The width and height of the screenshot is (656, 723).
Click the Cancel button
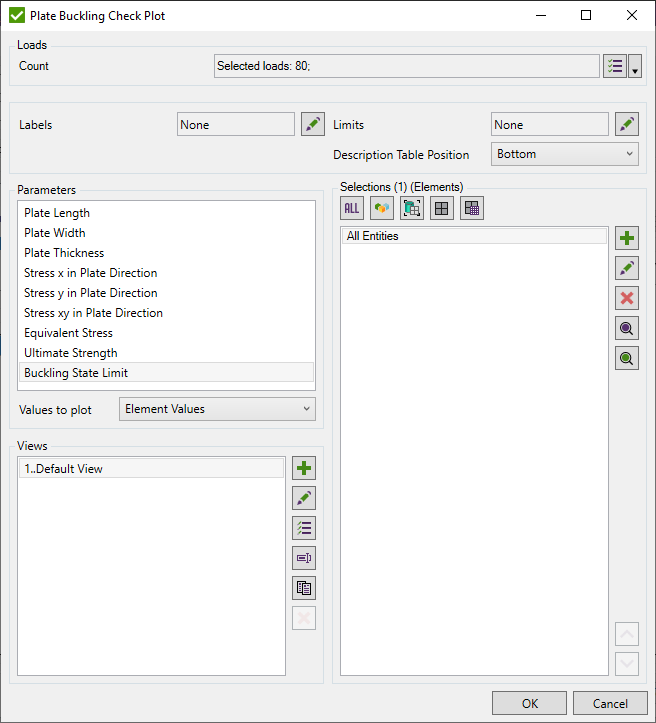pyautogui.click(x=610, y=703)
